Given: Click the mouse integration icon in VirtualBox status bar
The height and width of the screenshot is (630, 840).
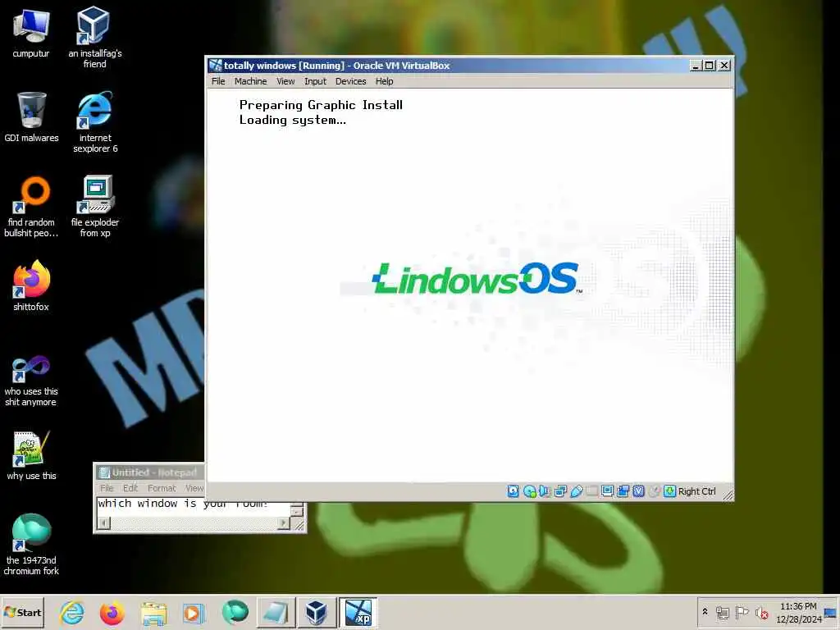Looking at the screenshot, I should click(654, 491).
